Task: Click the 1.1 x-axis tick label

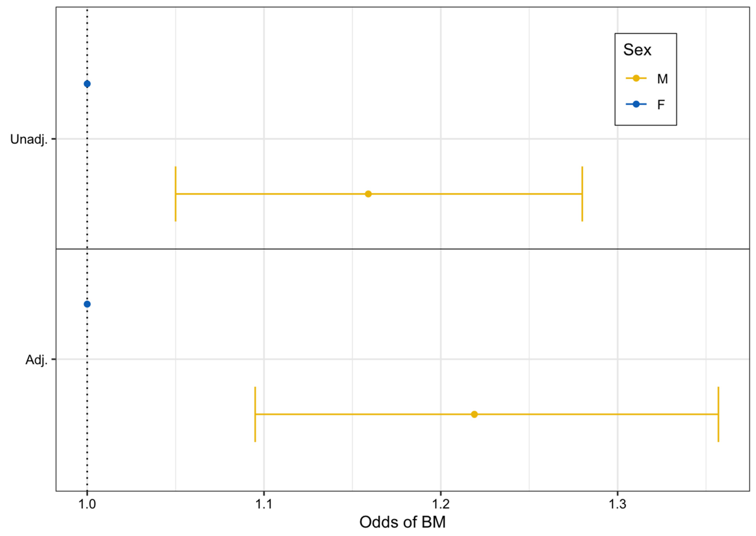Action: coord(264,505)
